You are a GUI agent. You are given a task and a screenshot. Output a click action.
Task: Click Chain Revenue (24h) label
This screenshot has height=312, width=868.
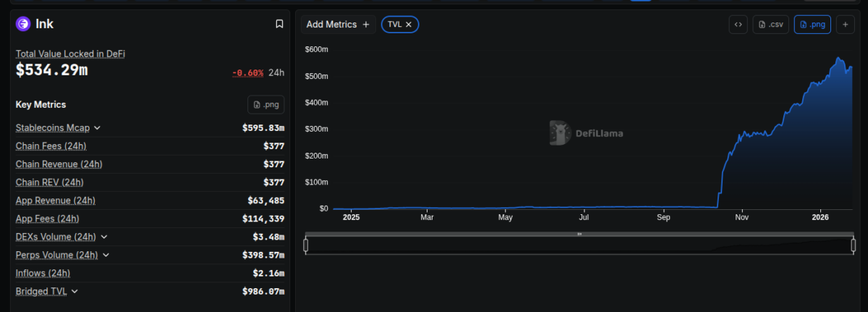pyautogui.click(x=59, y=164)
